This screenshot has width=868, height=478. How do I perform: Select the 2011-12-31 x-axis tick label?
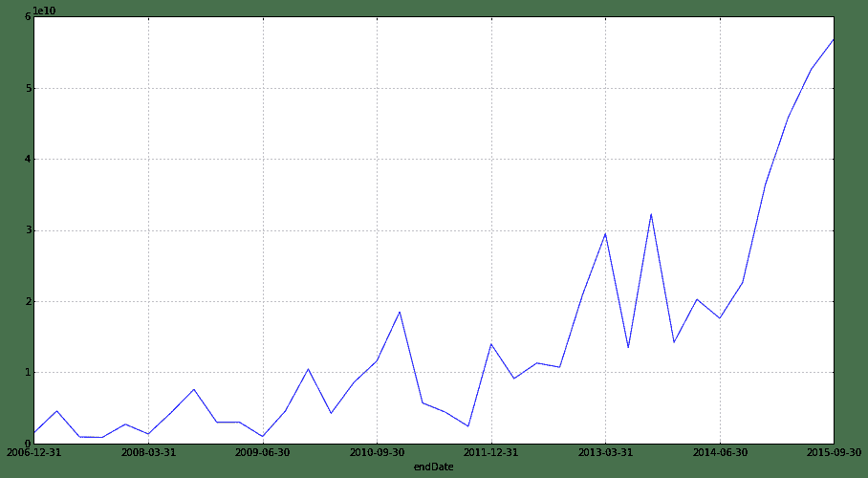490,453
